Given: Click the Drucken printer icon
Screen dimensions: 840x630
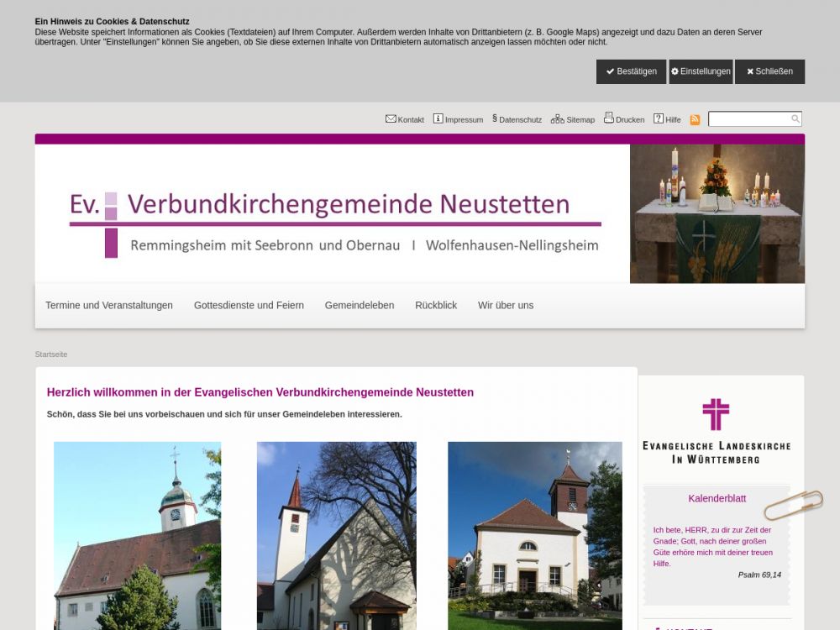Looking at the screenshot, I should pyautogui.click(x=608, y=118).
